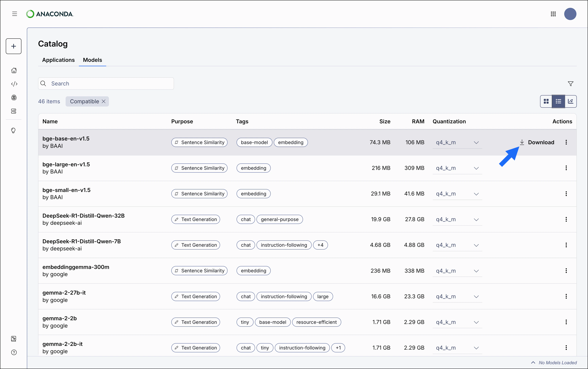
Task: Open the AI models sidebar icon
Action: [14, 97]
